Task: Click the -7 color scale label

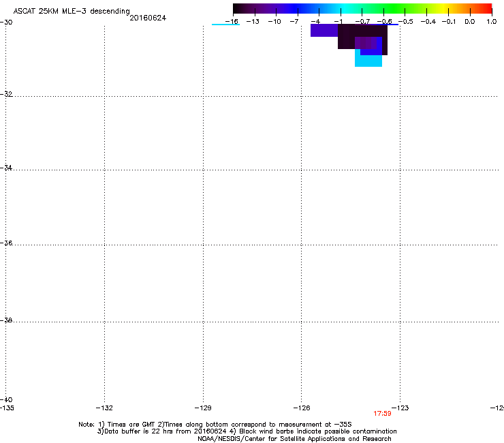Action: pos(294,22)
